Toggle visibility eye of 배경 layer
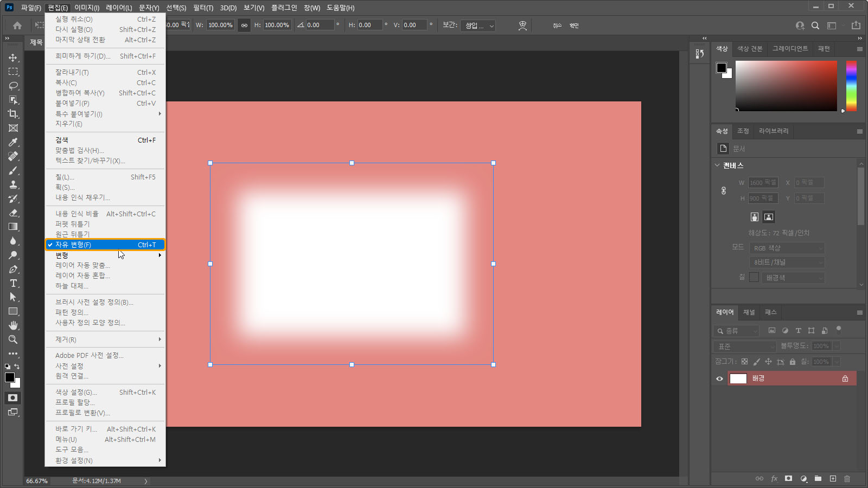Screen dimensions: 868x488 (720, 378)
